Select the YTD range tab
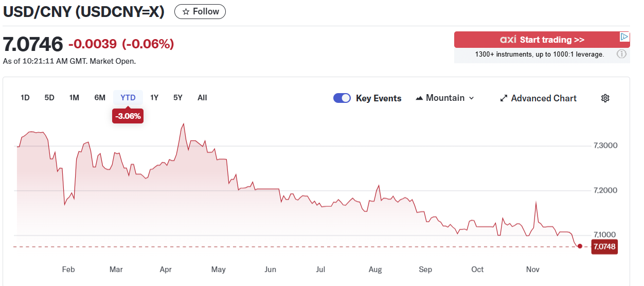The width and height of the screenshot is (644, 286). point(128,98)
